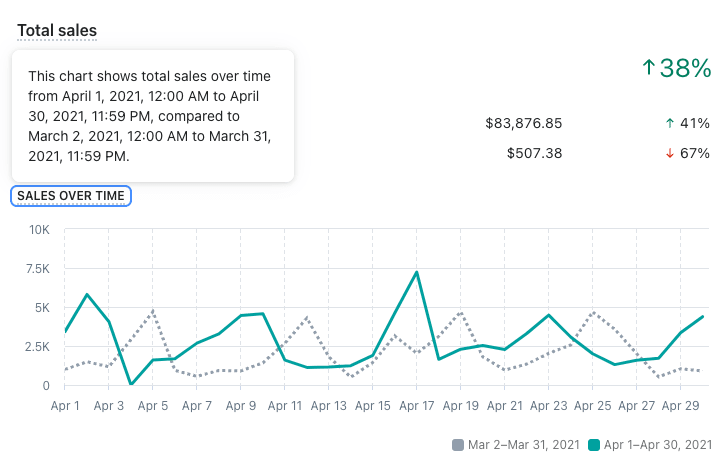Click the teal line's lowest point near Apr 4
728x460 pixels.
(131, 383)
